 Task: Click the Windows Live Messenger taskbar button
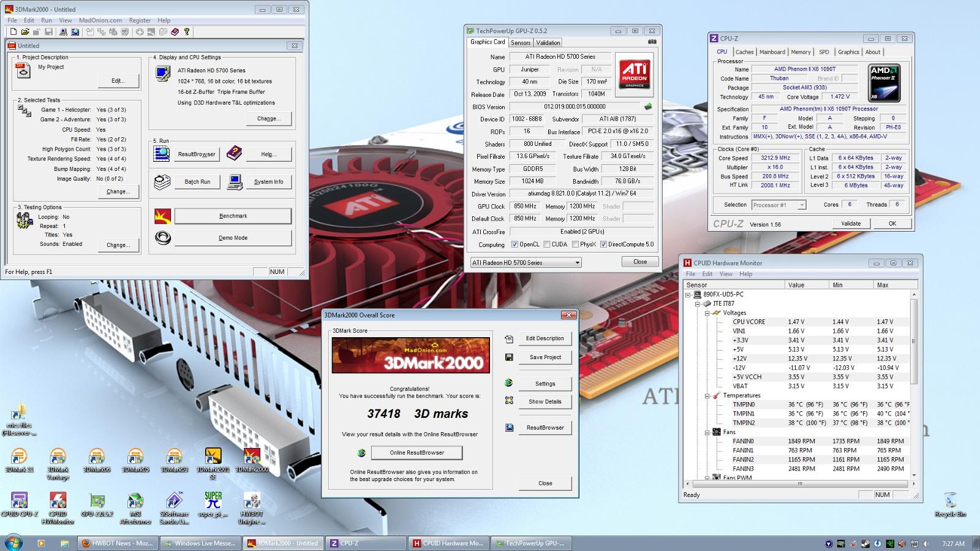click(200, 543)
